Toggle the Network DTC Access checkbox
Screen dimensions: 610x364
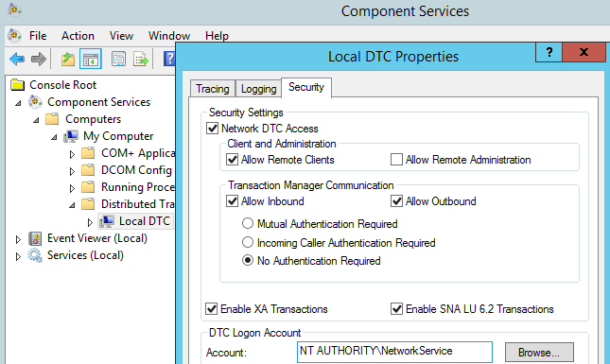pos(212,129)
